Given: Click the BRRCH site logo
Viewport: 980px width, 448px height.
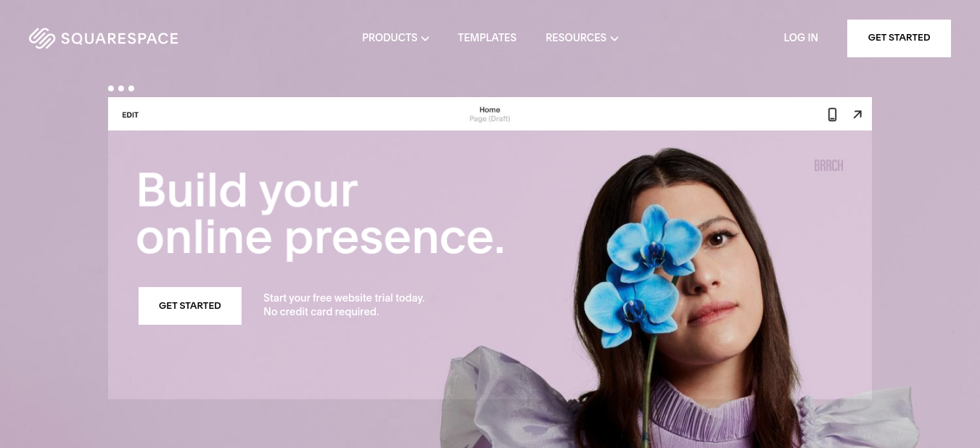Looking at the screenshot, I should coord(828,166).
